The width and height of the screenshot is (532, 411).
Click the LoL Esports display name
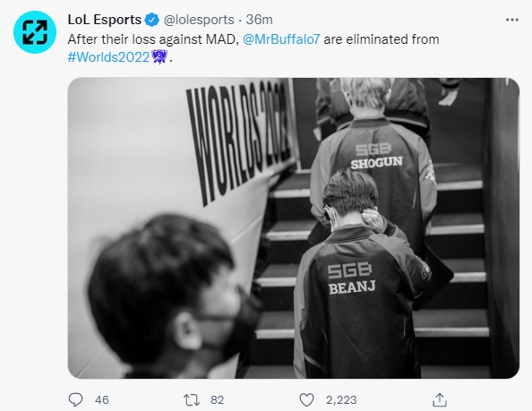(105, 20)
